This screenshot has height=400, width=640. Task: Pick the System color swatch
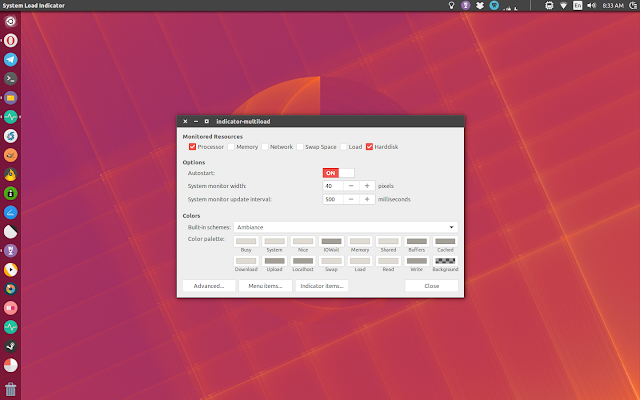275,241
